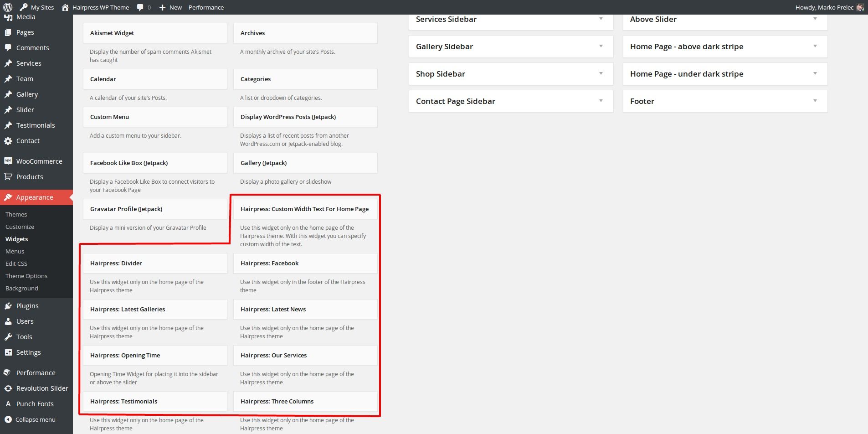Click the Pages sidebar icon
Screen dimensions: 868x434
pos(8,32)
